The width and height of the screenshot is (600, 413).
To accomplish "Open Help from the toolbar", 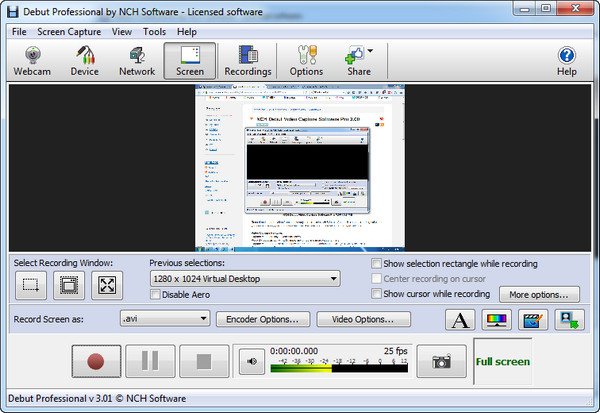I will point(566,61).
